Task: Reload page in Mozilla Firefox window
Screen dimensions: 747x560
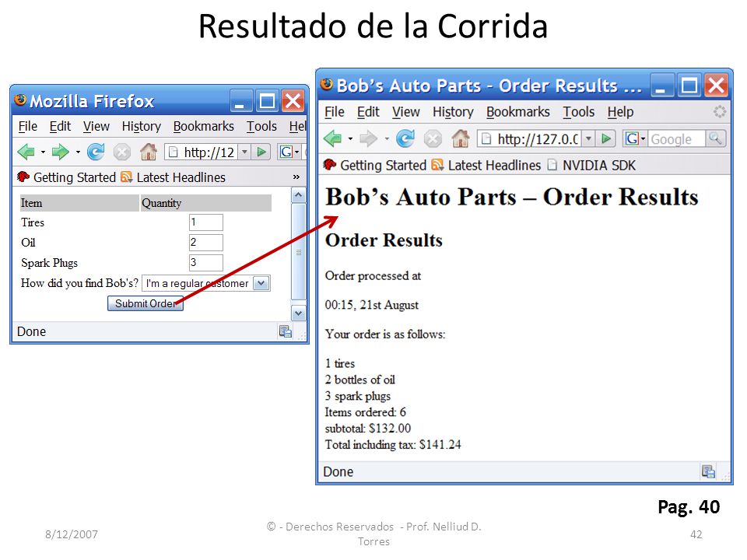Action: pos(96,152)
